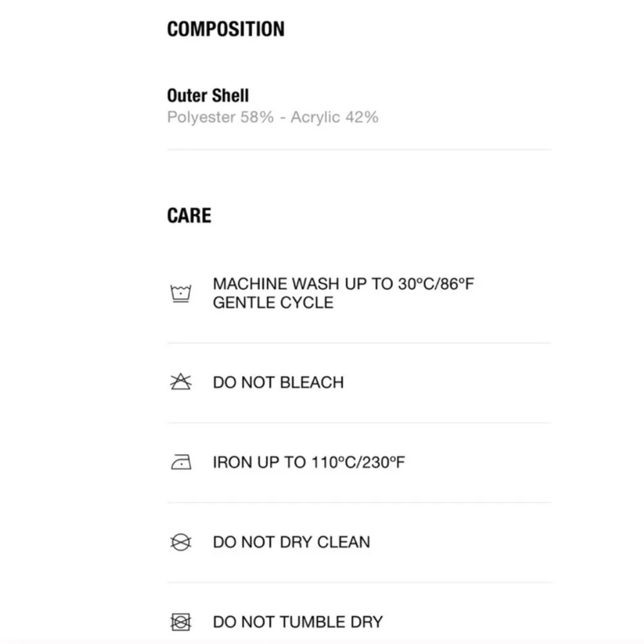This screenshot has width=644, height=644.
Task: Select the COMPOSITION heading
Action: (225, 29)
